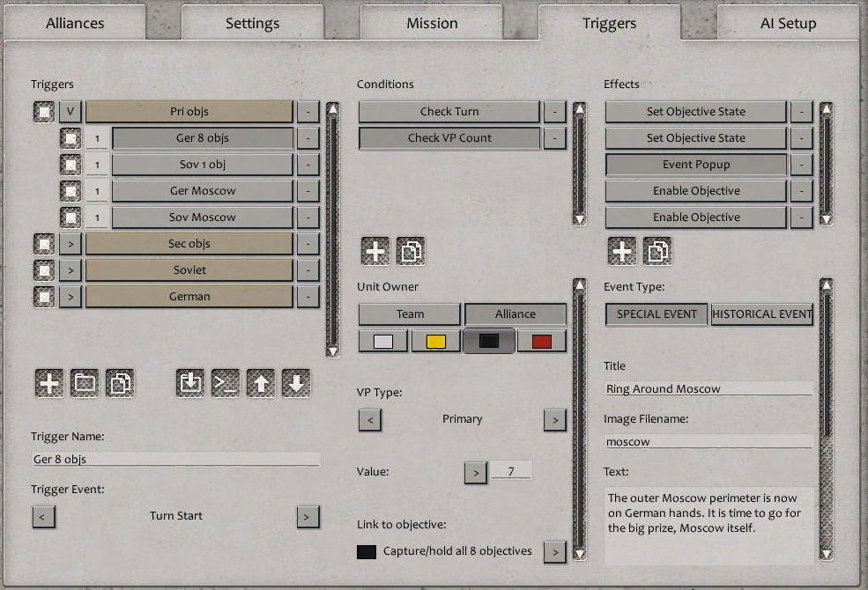The image size is (868, 590).
Task: Select the Event Popup effect
Action: (x=696, y=165)
